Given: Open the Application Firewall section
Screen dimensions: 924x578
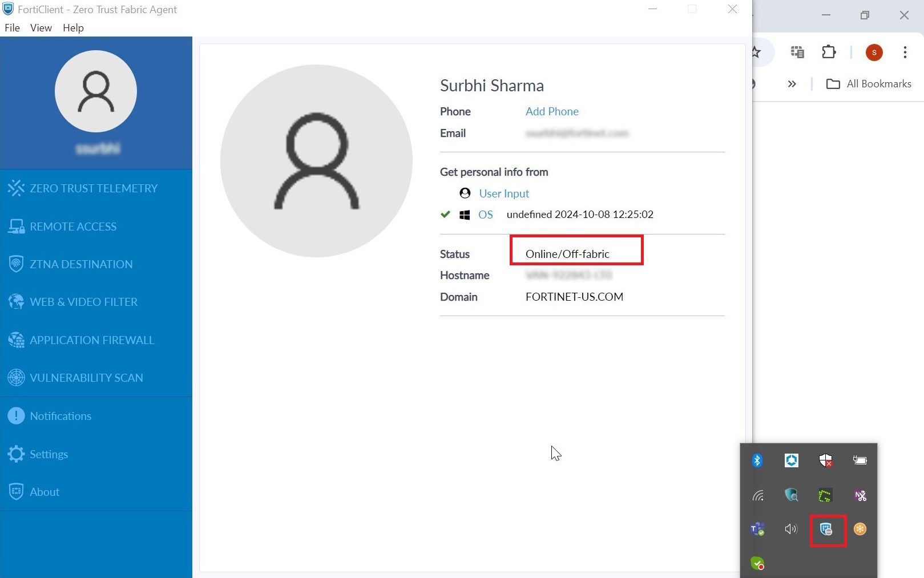Looking at the screenshot, I should point(91,339).
